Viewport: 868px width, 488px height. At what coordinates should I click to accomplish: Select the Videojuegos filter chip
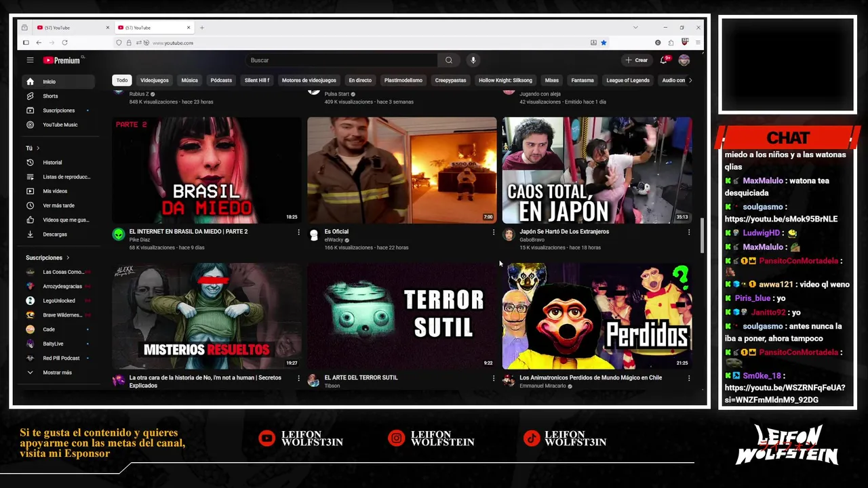click(x=155, y=80)
